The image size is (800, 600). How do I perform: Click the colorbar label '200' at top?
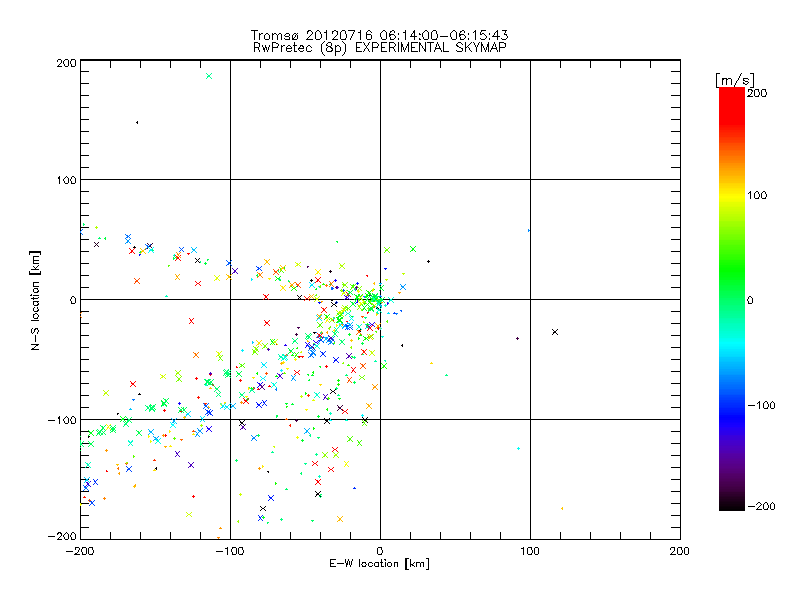tap(757, 93)
